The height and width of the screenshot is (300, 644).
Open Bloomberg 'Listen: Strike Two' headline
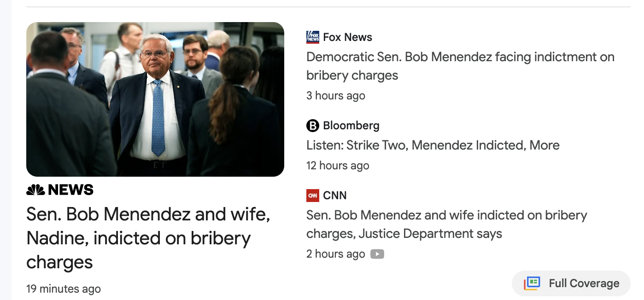pyautogui.click(x=433, y=145)
